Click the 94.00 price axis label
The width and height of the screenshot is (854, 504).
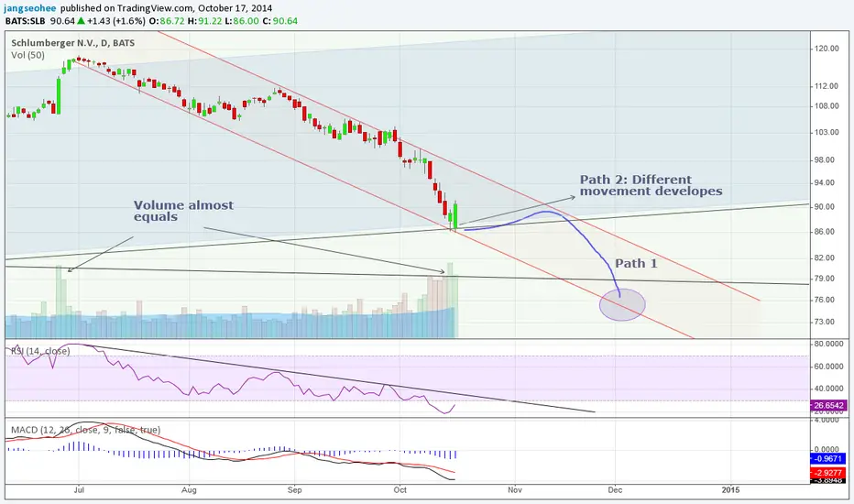click(824, 183)
